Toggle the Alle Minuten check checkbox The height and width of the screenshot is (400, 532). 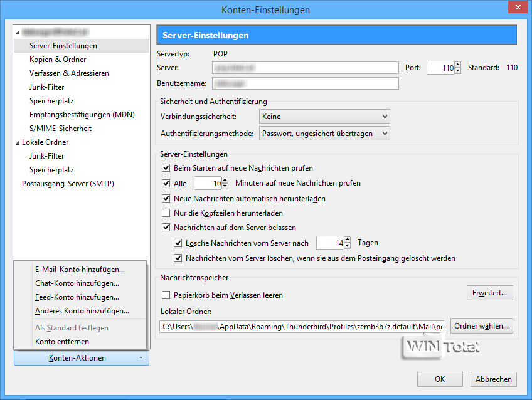click(166, 184)
